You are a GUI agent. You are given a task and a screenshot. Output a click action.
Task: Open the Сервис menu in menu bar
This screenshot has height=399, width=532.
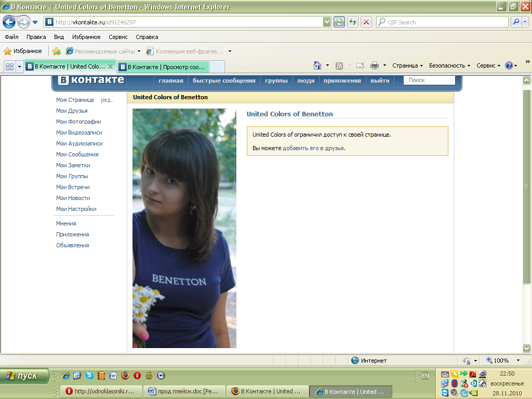pyautogui.click(x=118, y=37)
